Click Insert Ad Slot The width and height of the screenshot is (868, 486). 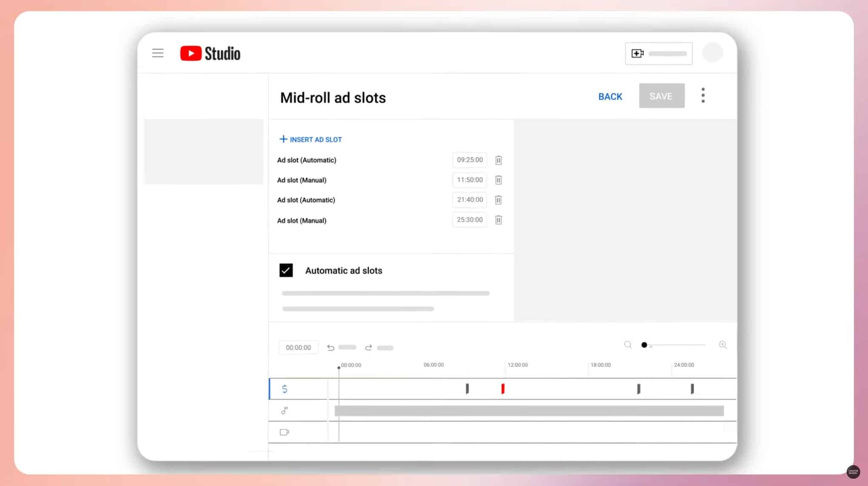pyautogui.click(x=310, y=139)
